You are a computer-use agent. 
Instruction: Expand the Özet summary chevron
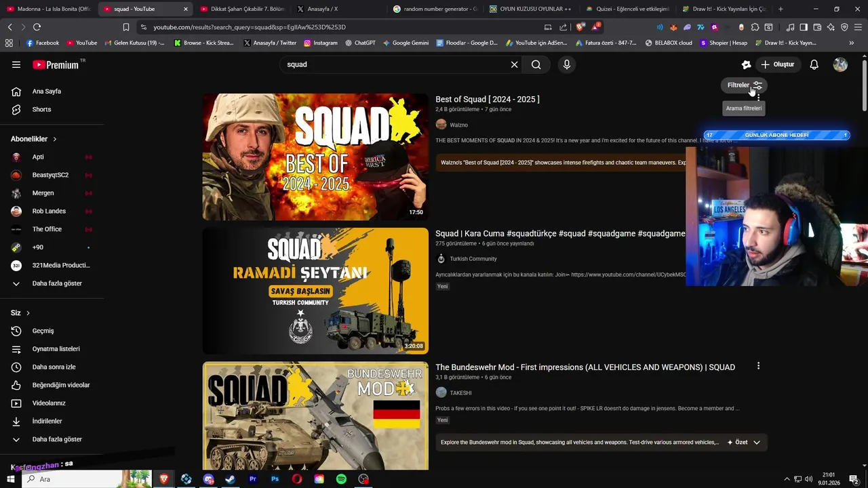[x=757, y=443]
